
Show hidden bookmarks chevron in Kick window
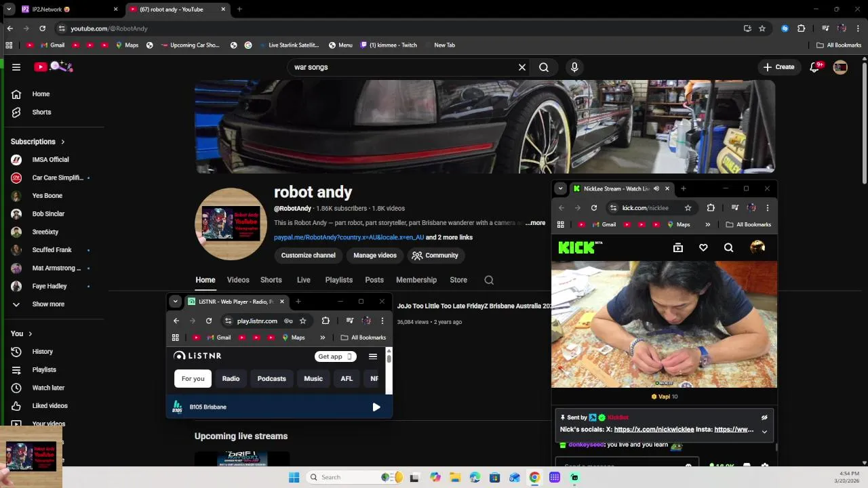tap(707, 224)
